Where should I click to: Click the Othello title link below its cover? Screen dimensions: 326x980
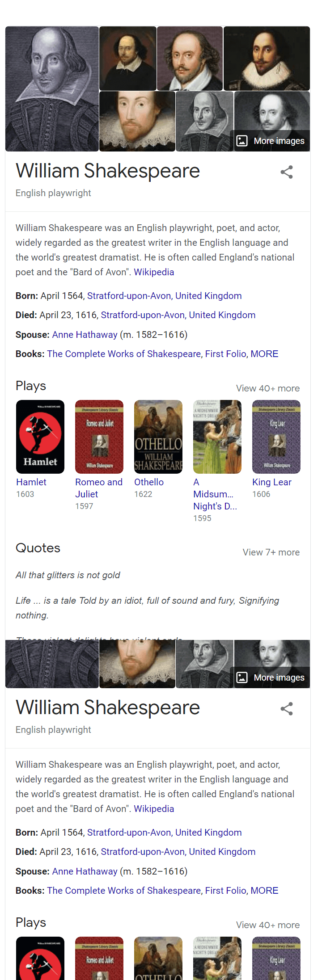149,482
